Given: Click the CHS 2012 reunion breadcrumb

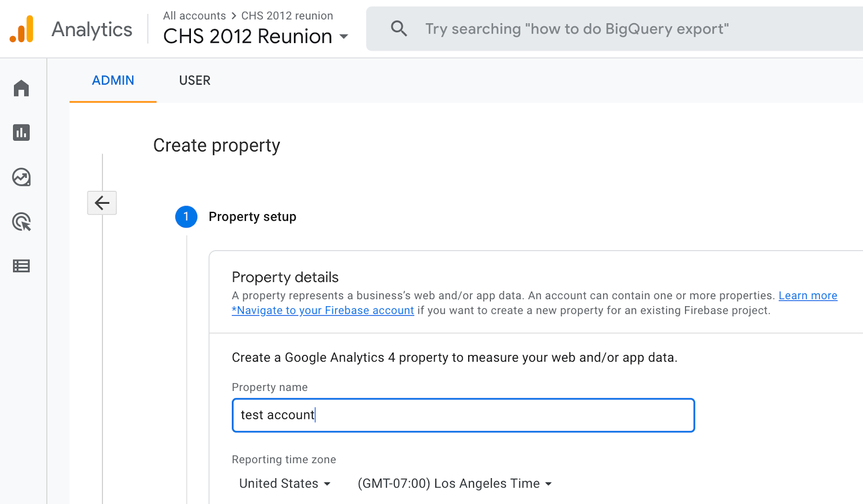Looking at the screenshot, I should 287,16.
